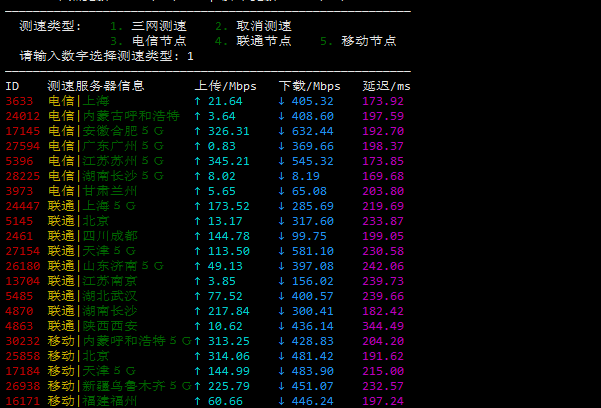Click server ID 13704
This screenshot has height=408, width=601.
[x=23, y=281]
